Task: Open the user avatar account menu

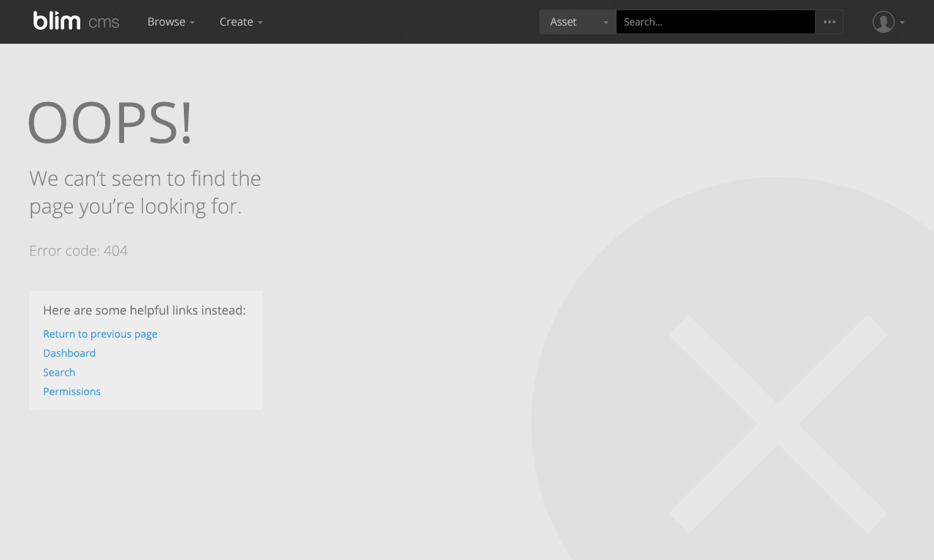Action: [x=888, y=22]
